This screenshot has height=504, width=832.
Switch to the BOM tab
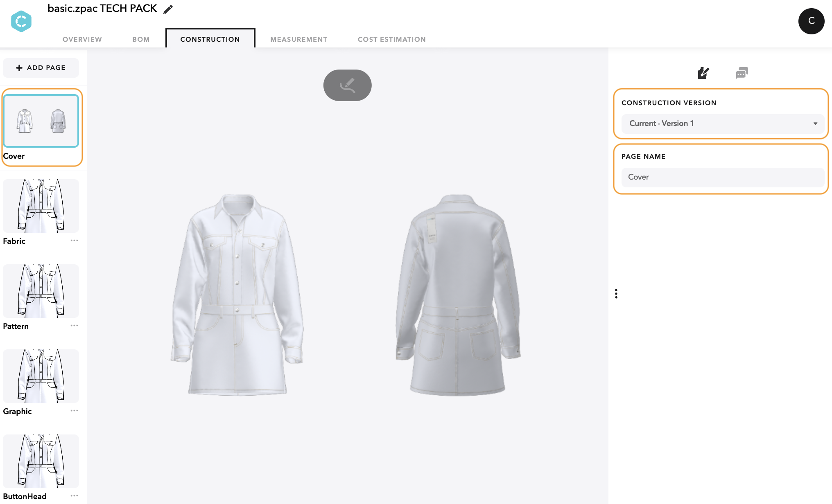tap(141, 39)
